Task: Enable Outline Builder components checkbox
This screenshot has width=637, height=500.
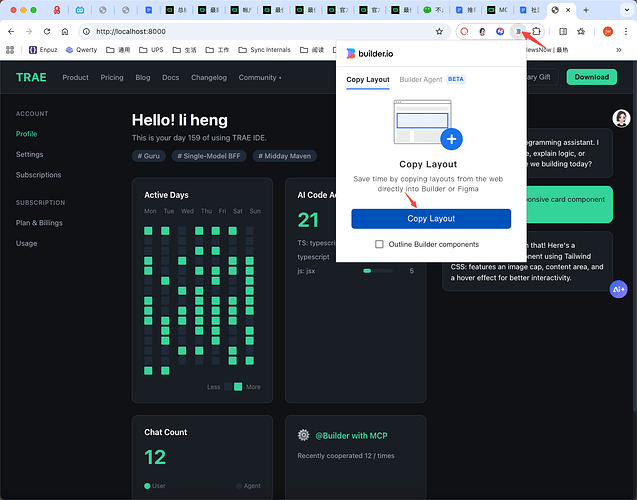Action: point(379,244)
